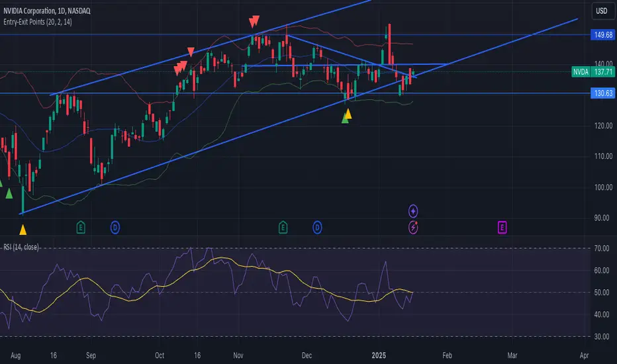Screen dimensions: 617x364
Task: Click the Feb label on the time axis
Action: 447,355
